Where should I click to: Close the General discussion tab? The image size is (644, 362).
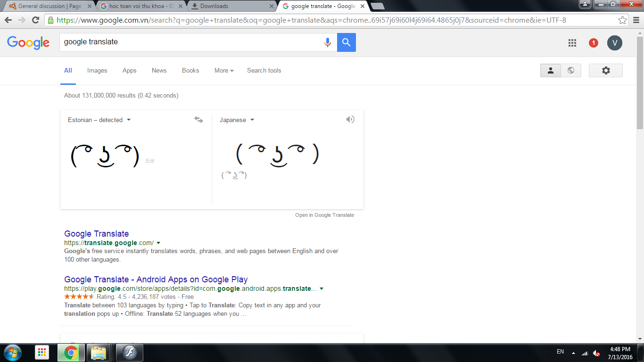[89, 6]
